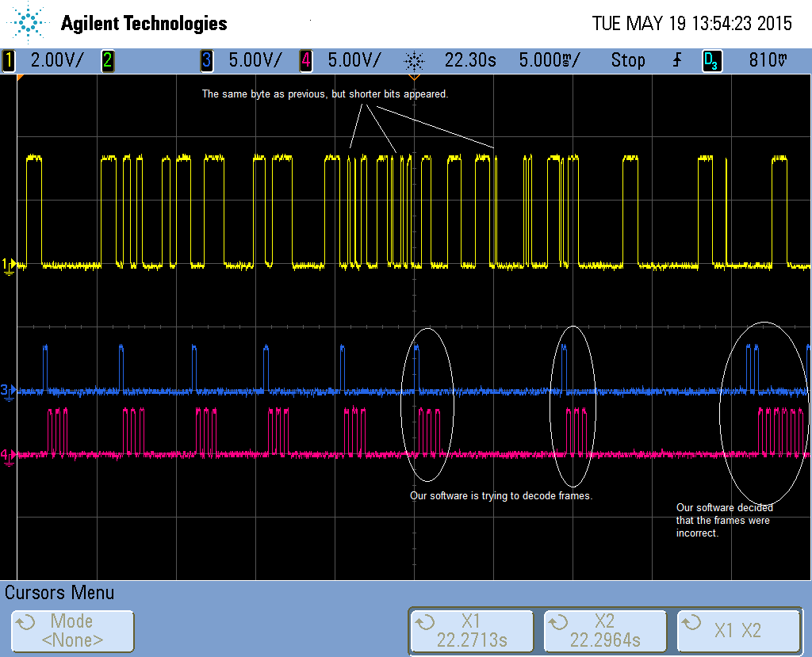Click the Agilent Technologies starburst logo

pos(29,22)
